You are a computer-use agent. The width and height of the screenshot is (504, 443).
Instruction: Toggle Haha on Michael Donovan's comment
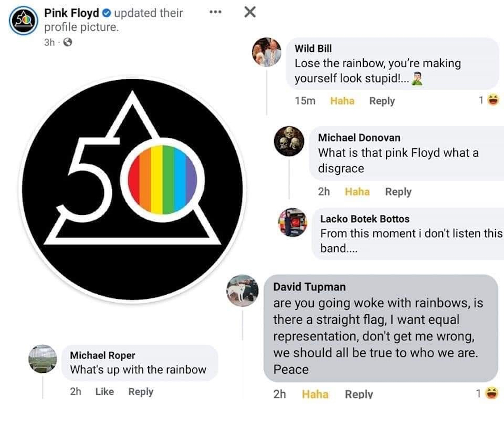[357, 192]
